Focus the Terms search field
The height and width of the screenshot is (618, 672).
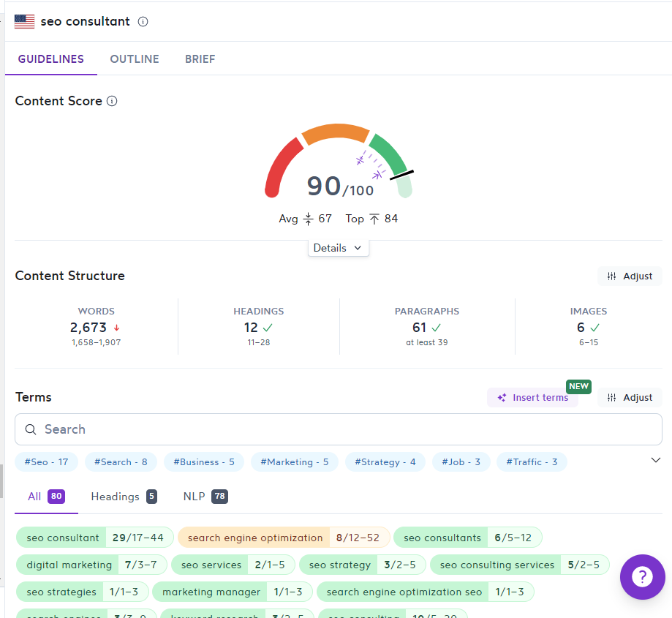point(339,429)
